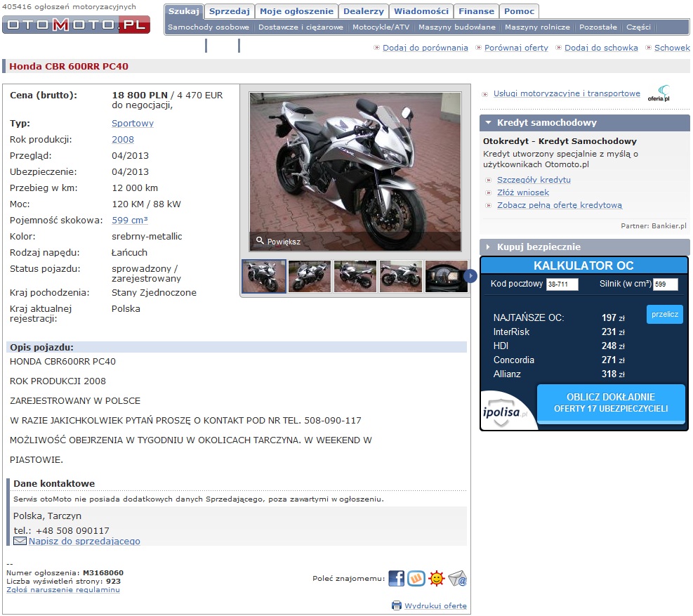
Task: Expand the Kupuj bezpiecznie section
Action: coord(488,247)
